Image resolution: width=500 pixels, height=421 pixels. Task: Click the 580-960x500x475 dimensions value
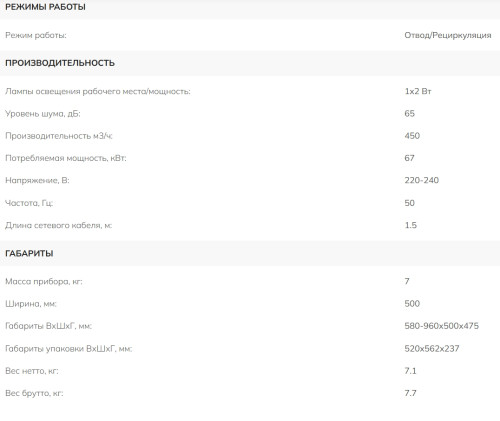[x=442, y=326]
